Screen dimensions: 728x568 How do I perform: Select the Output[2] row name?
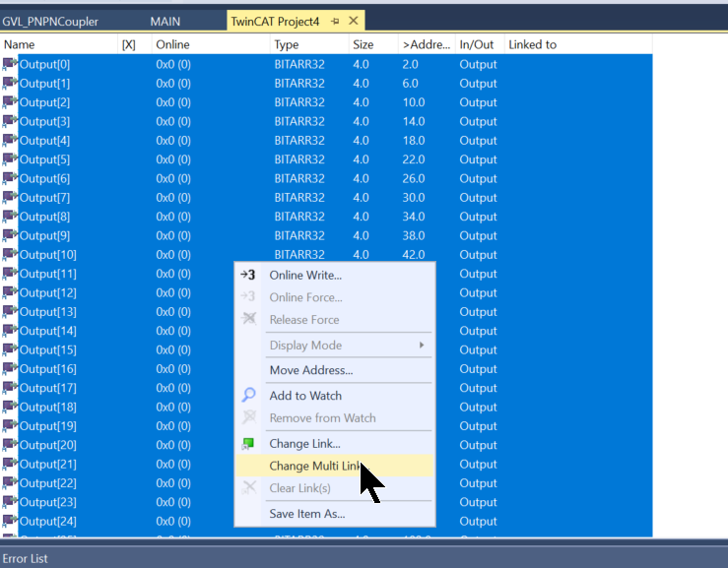(x=44, y=102)
